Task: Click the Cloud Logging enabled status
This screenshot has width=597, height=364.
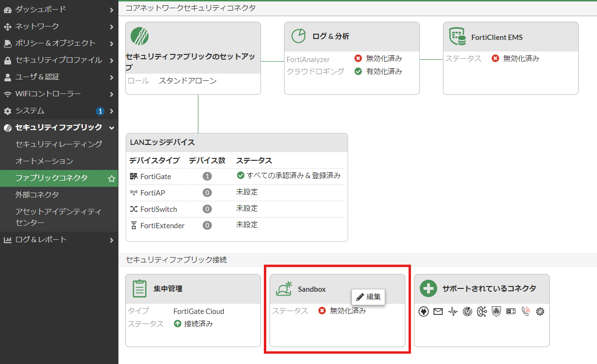Action: click(x=378, y=72)
